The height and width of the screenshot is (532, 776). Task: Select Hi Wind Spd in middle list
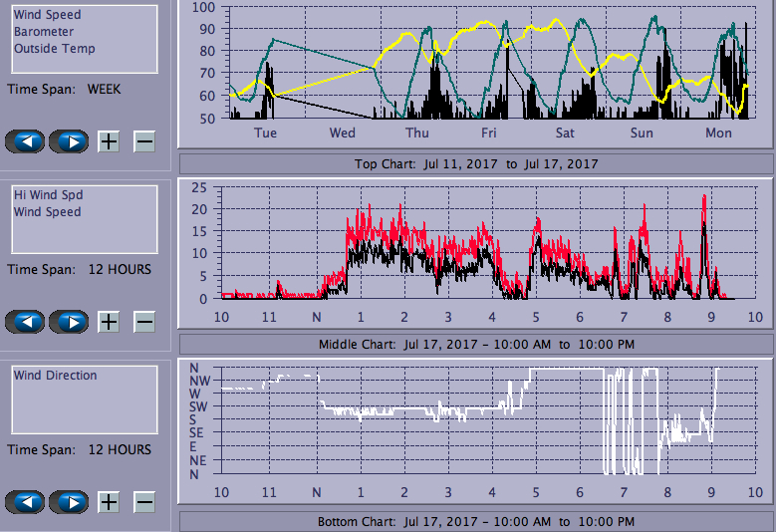pyautogui.click(x=48, y=195)
